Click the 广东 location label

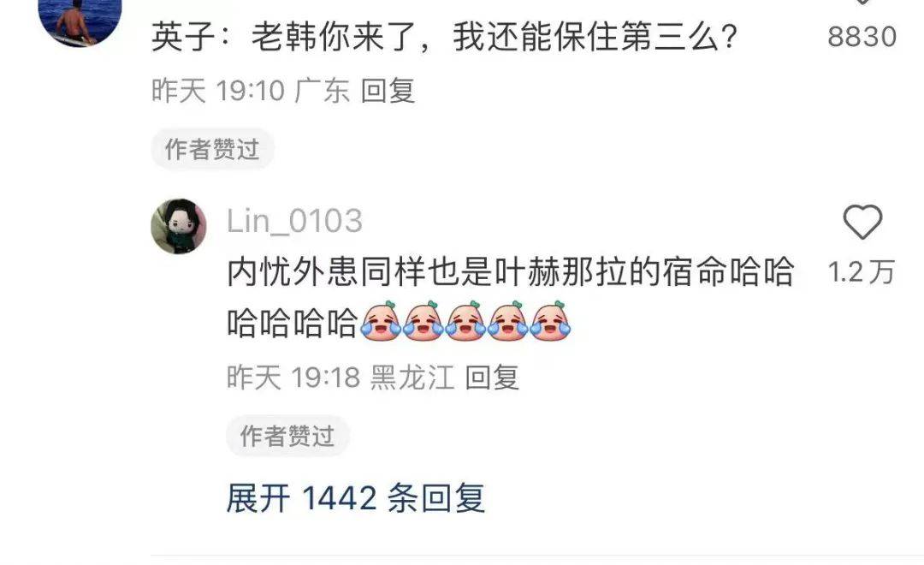[x=322, y=91]
